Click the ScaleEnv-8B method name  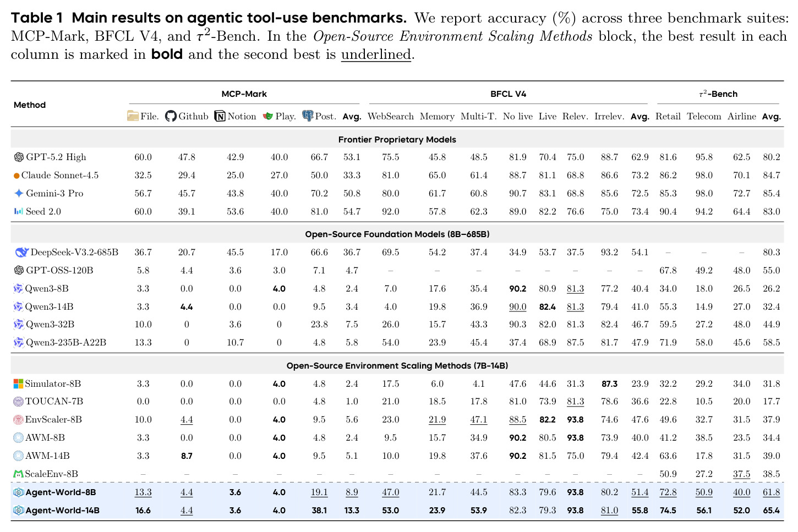pyautogui.click(x=51, y=474)
